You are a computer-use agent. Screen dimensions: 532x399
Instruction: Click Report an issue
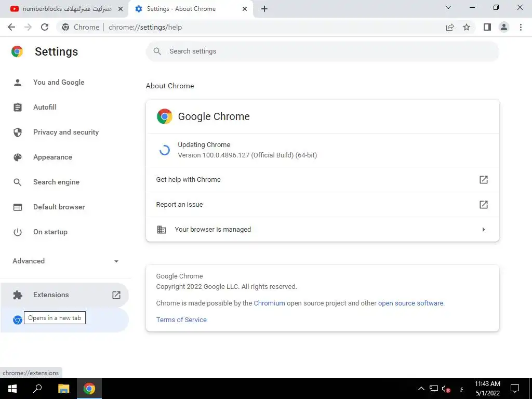[x=322, y=205]
